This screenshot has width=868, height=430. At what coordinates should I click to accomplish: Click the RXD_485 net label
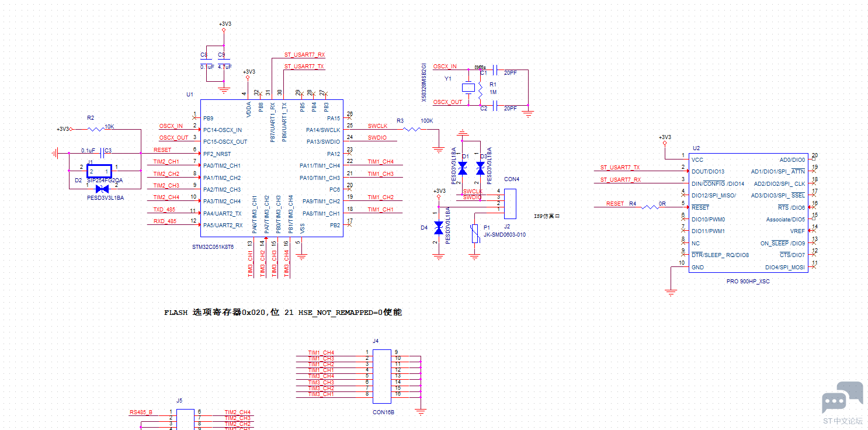(x=165, y=221)
